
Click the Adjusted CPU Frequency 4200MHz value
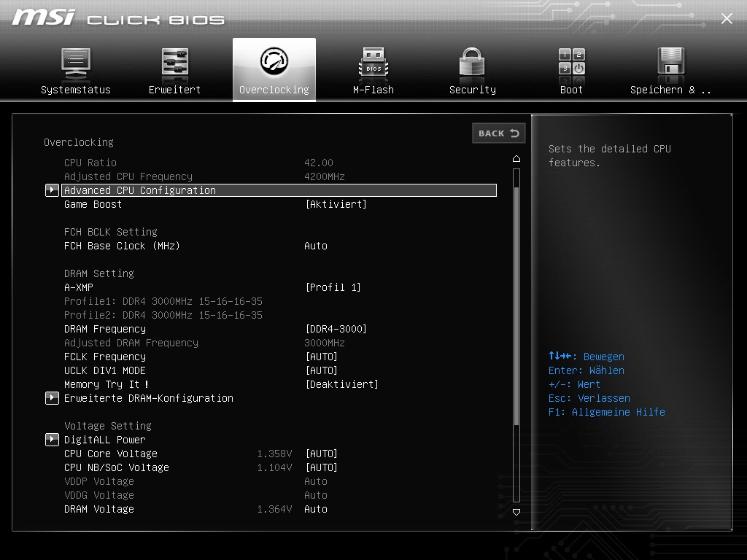coord(325,176)
